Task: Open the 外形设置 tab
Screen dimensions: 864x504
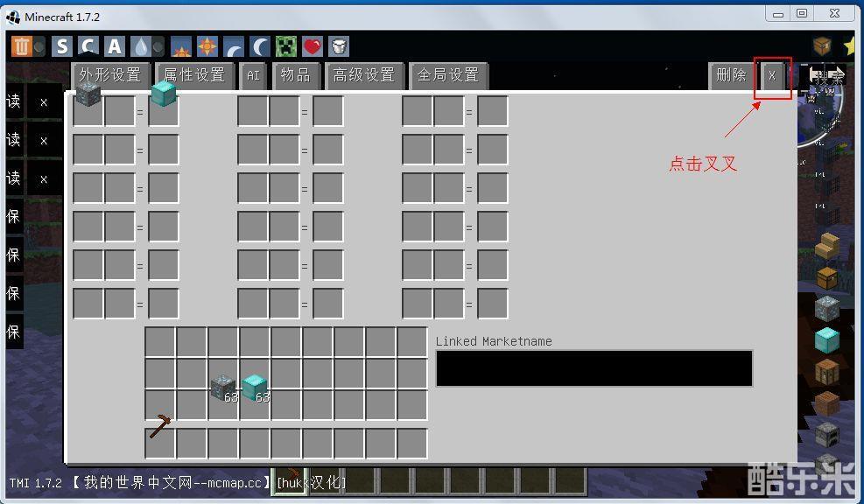Action: click(110, 75)
